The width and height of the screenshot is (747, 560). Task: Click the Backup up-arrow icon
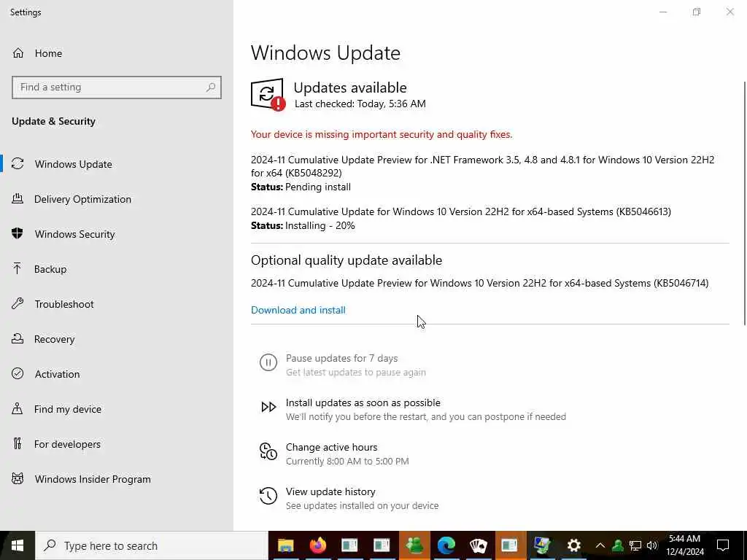pyautogui.click(x=18, y=268)
